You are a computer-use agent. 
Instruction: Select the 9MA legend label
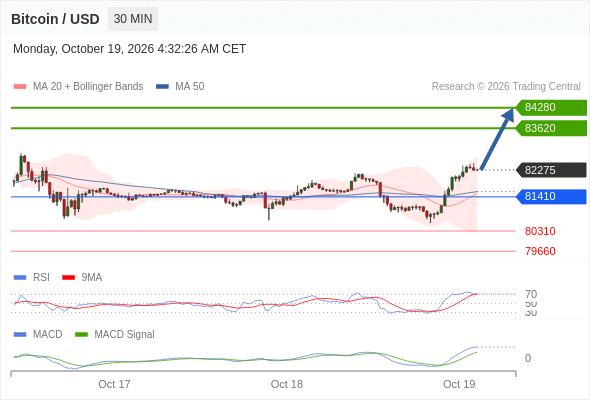pyautogui.click(x=92, y=277)
